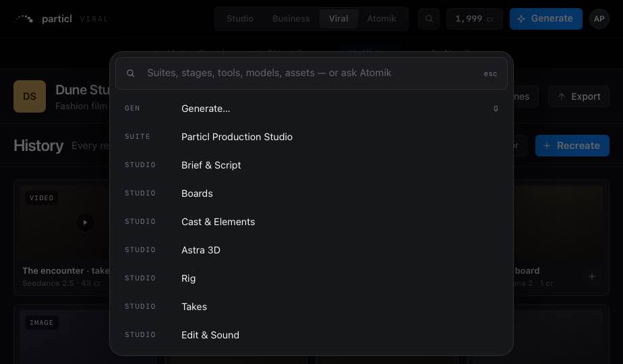Select Cast & Elements entry
The width and height of the screenshot is (623, 364).
pyautogui.click(x=311, y=222)
